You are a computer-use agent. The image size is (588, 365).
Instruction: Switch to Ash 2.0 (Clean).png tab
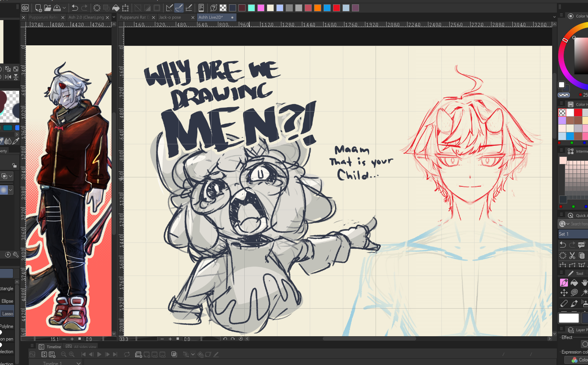86,17
